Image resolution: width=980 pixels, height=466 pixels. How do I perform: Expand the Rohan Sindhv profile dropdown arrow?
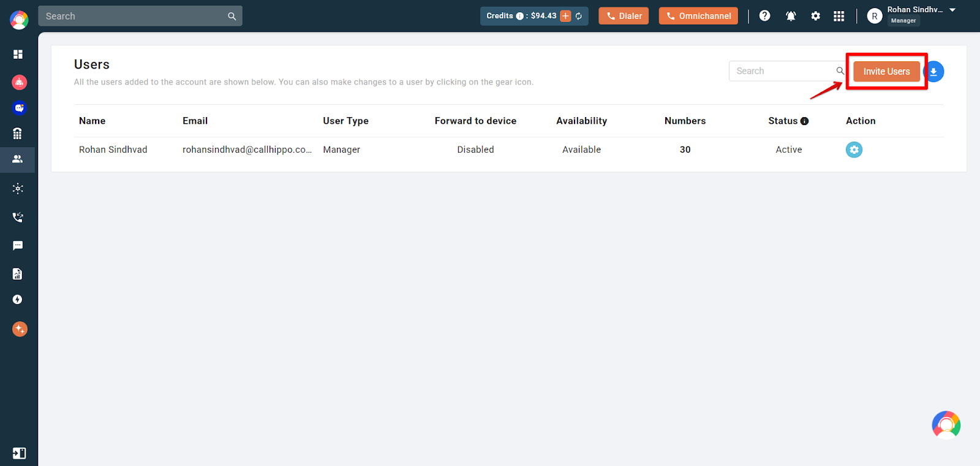click(952, 10)
